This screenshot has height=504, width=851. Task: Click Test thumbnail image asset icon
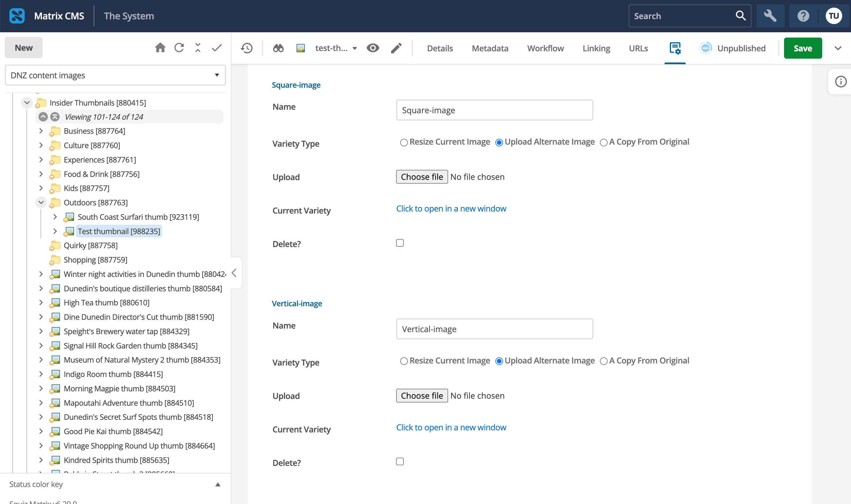coord(69,232)
